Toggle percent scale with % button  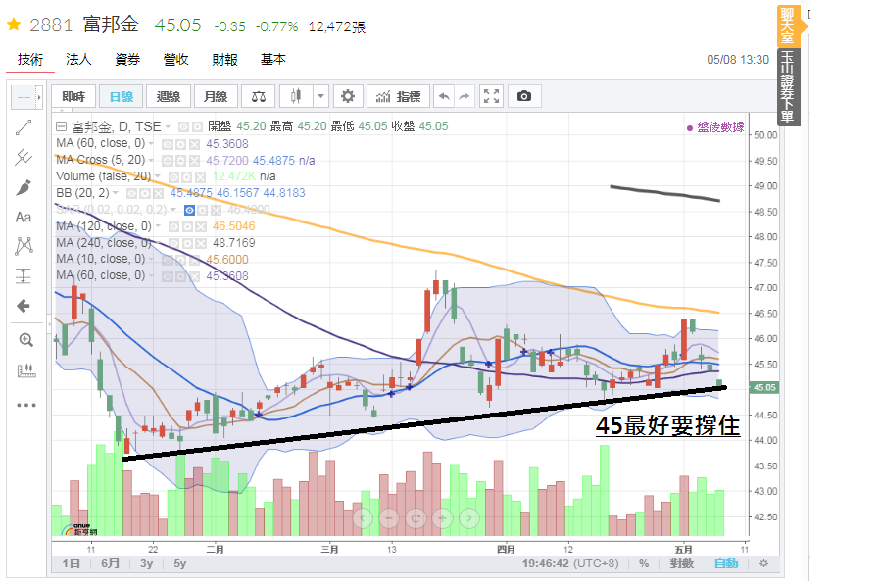644,563
